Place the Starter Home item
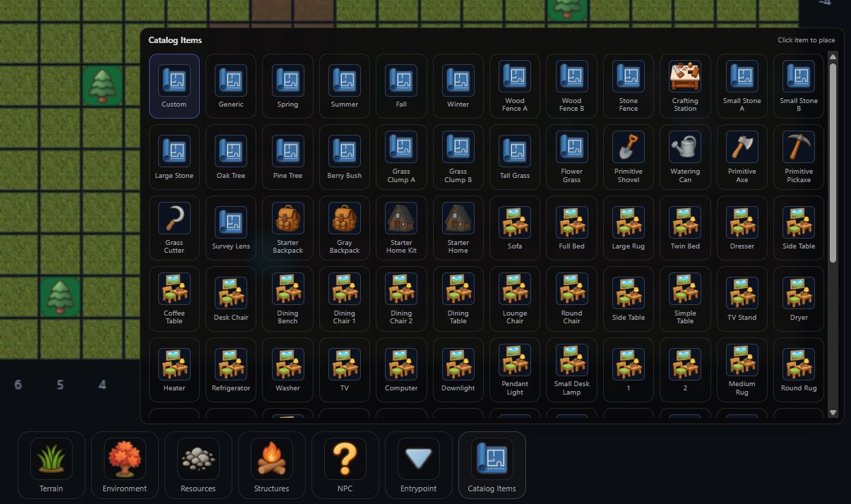Screen dimensions: 851x504 458,227
